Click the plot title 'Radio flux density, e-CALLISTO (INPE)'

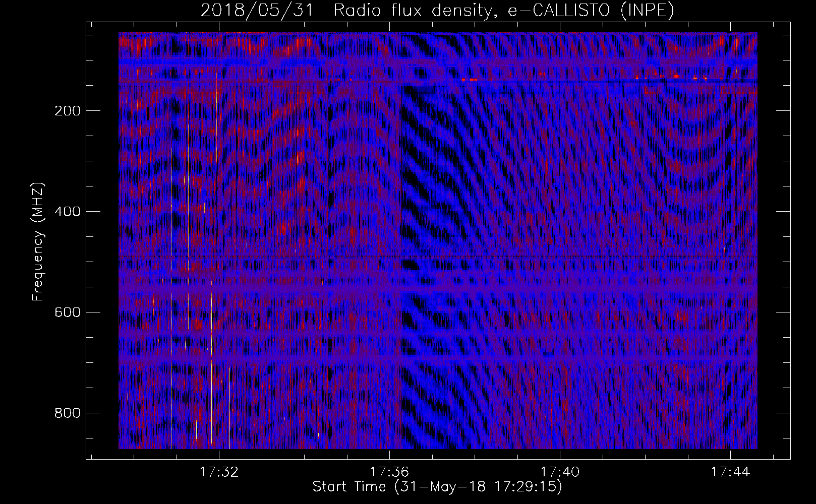[x=503, y=11]
